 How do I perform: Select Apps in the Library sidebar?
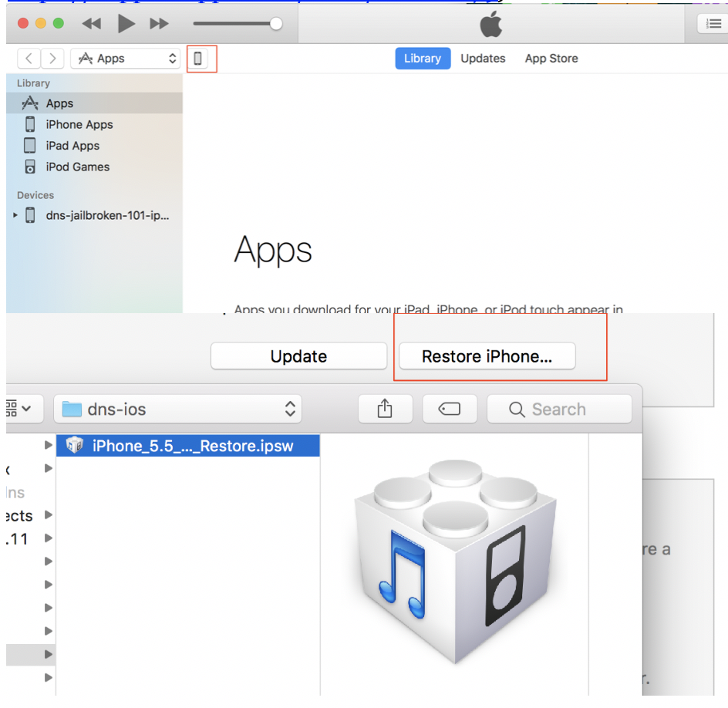tap(94, 103)
